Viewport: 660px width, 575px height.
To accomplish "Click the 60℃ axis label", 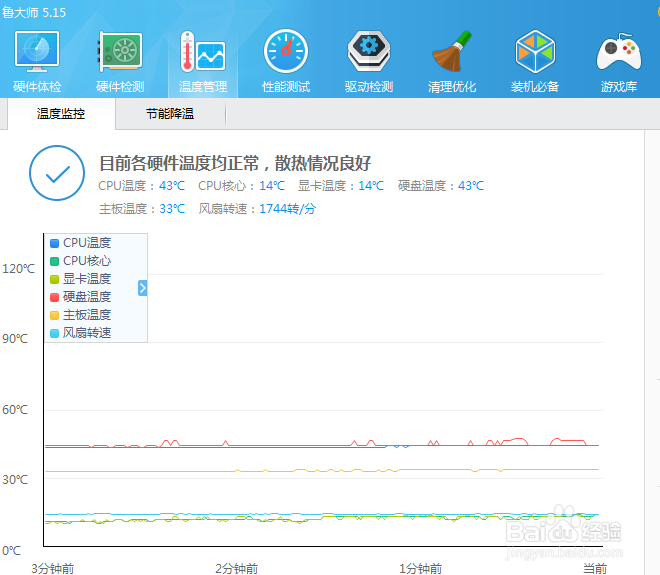I will pos(15,410).
